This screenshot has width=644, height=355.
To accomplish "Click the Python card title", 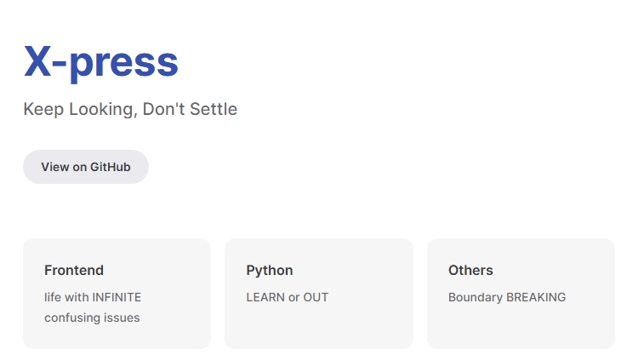I will click(270, 271).
